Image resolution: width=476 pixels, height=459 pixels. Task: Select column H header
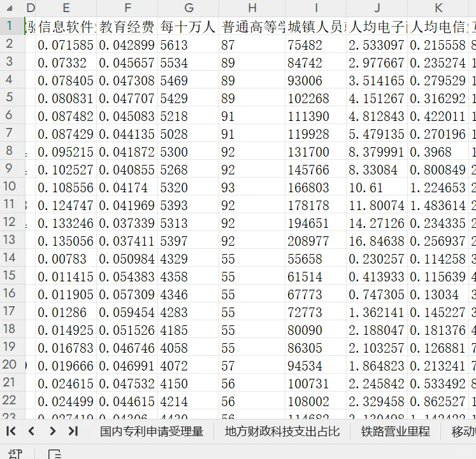[252, 8]
